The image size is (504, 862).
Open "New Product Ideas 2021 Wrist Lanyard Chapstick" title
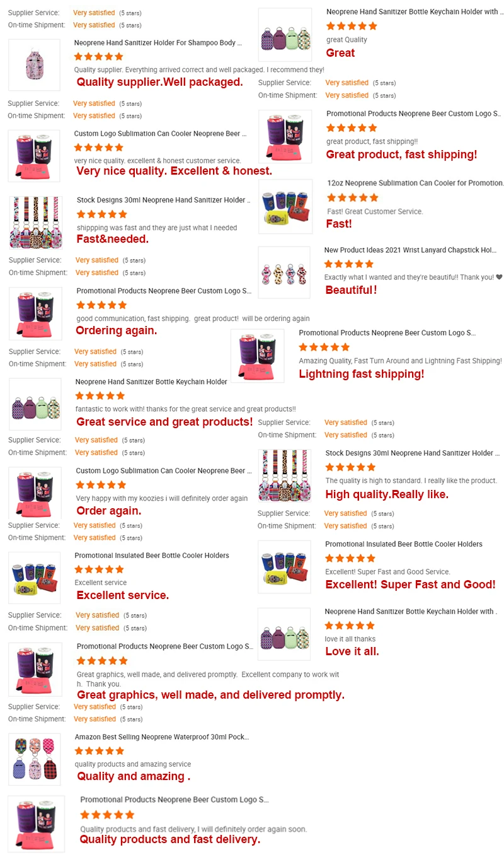(x=410, y=250)
